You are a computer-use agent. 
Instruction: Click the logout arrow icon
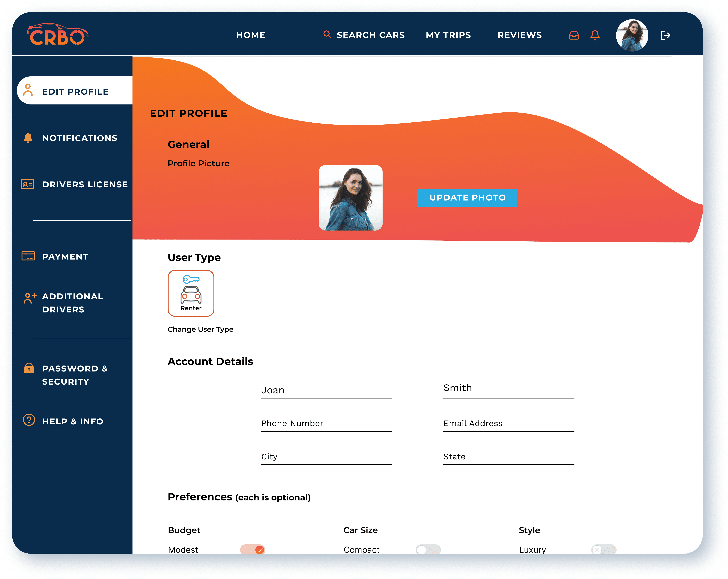pyautogui.click(x=665, y=35)
